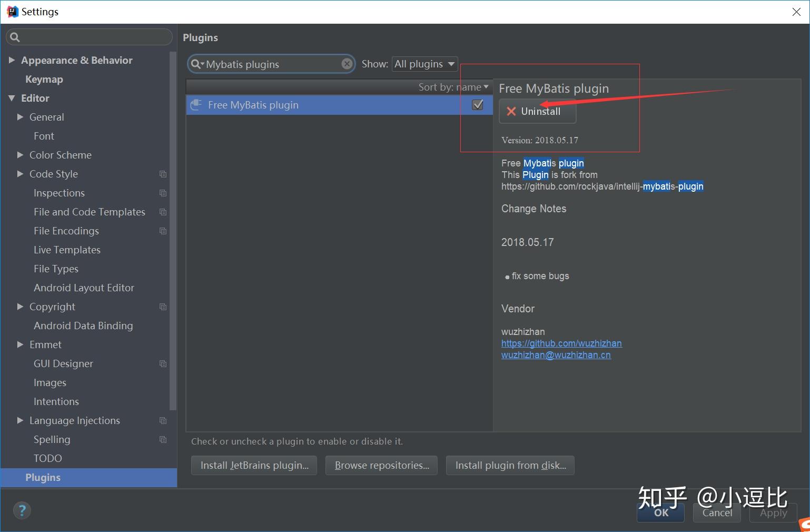Image resolution: width=810 pixels, height=532 pixels.
Task: Click the IntelliJ Settings window icon
Action: pos(12,12)
